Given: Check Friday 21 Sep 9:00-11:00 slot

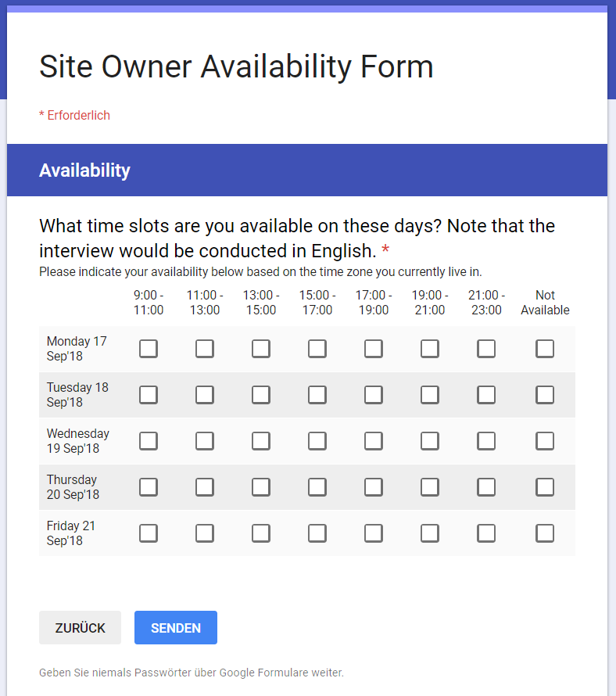Looking at the screenshot, I should tap(149, 533).
